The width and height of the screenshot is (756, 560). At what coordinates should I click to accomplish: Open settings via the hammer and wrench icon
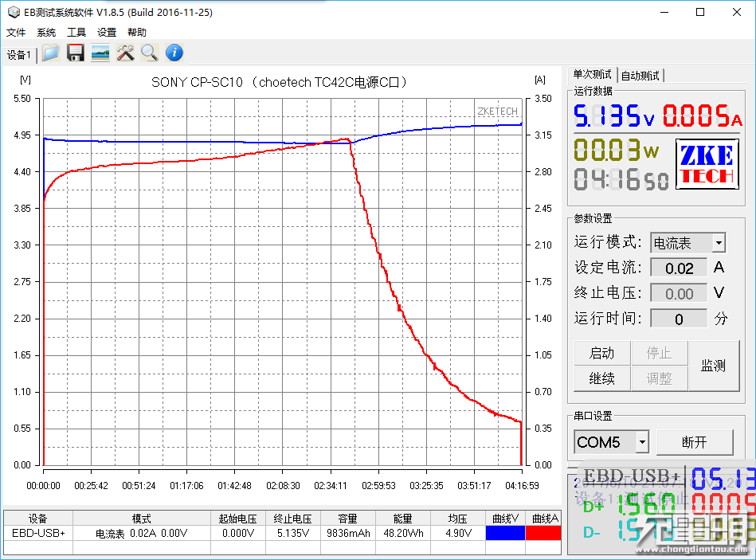point(125,53)
